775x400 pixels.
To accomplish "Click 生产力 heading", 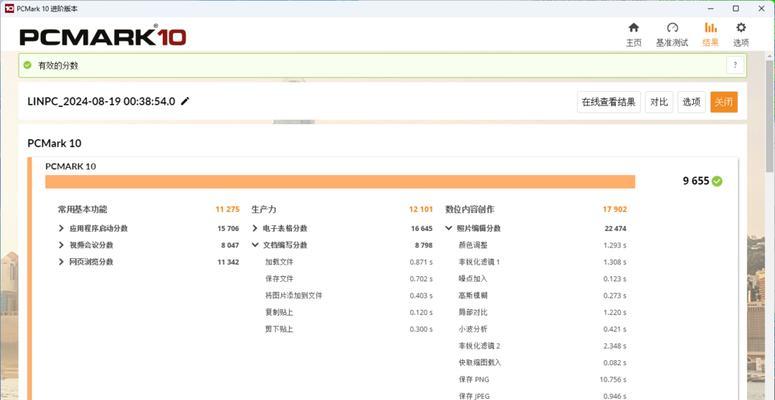I will click(x=264, y=209).
